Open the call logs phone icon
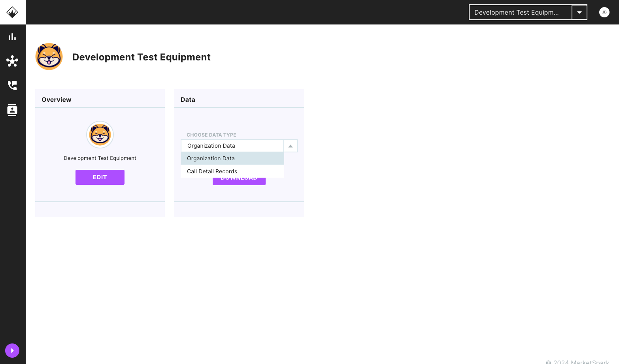Image resolution: width=619 pixels, height=364 pixels. click(12, 86)
